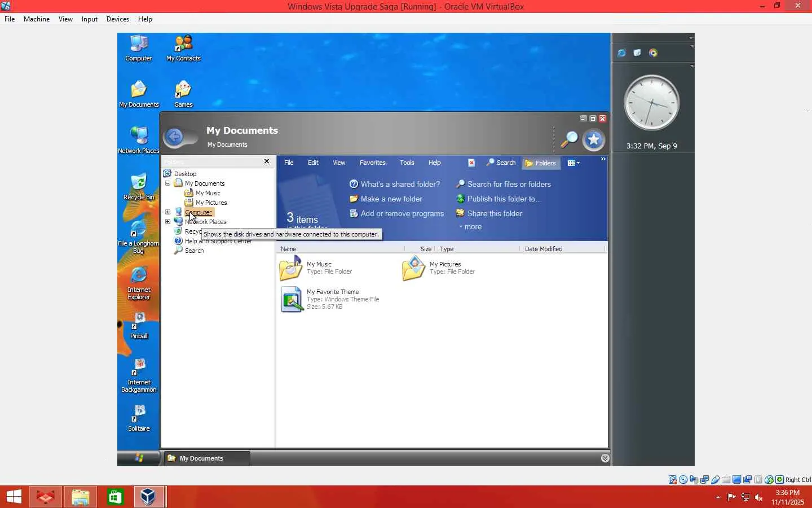Select the Recycle Bin desktop icon
This screenshot has width=812, height=508.
pos(139,187)
